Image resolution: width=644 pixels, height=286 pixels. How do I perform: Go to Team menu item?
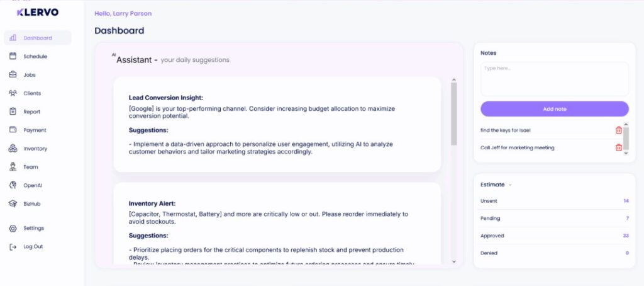click(31, 167)
